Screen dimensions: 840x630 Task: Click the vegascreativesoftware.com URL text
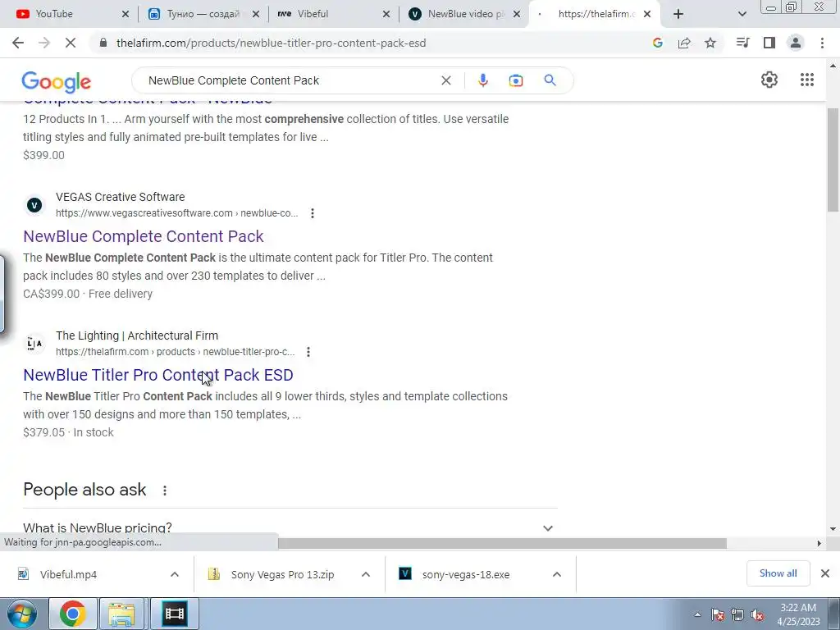pyautogui.click(x=176, y=213)
